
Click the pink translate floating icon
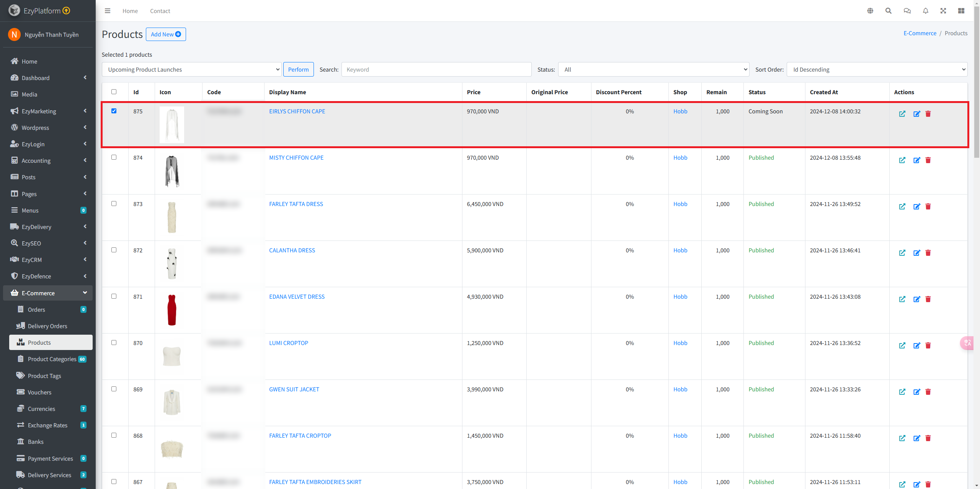967,343
